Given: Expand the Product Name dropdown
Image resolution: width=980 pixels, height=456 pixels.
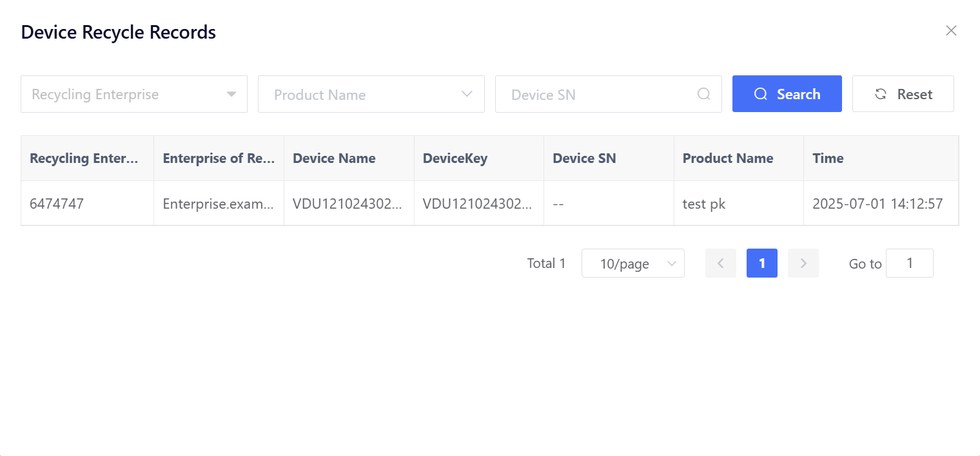Looking at the screenshot, I should 371,94.
